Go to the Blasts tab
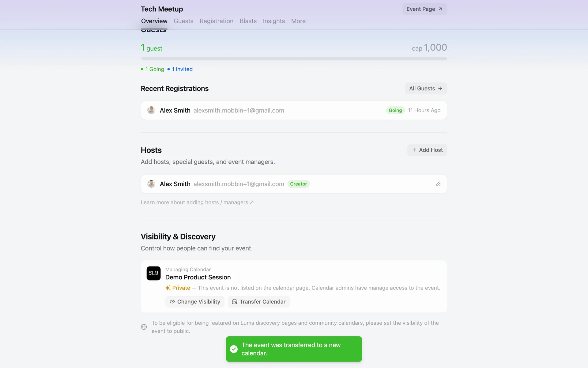This screenshot has height=368, width=588. click(x=248, y=21)
